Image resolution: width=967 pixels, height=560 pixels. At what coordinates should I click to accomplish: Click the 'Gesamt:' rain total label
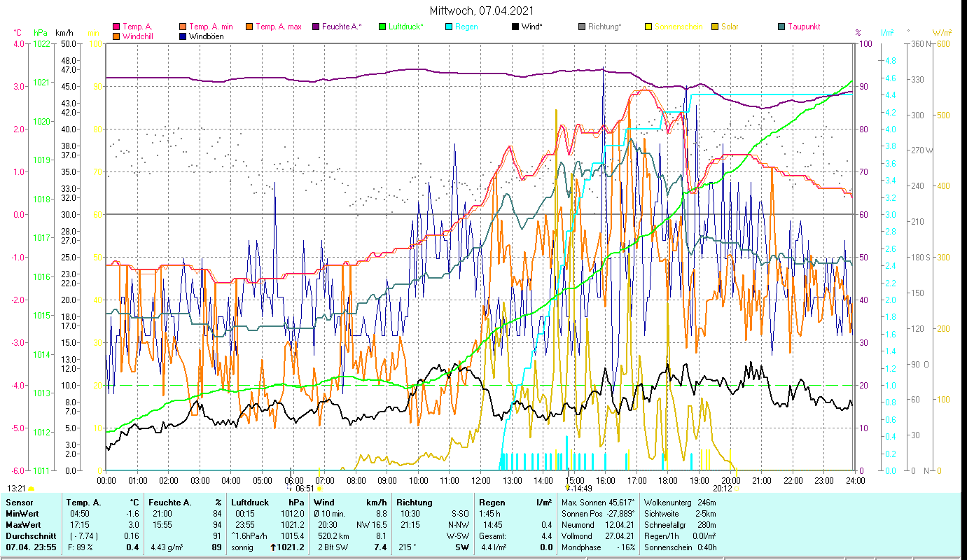(494, 536)
